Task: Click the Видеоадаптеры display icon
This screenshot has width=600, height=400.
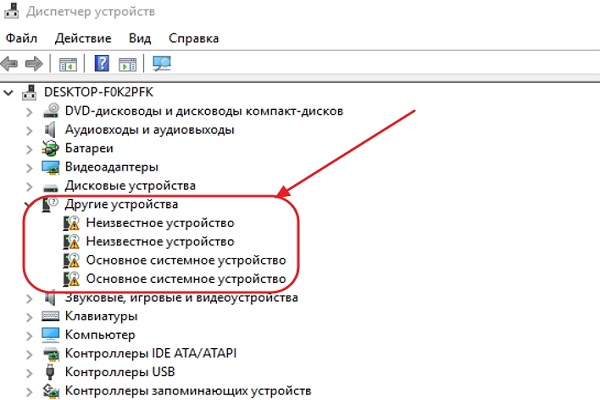Action: (51, 167)
